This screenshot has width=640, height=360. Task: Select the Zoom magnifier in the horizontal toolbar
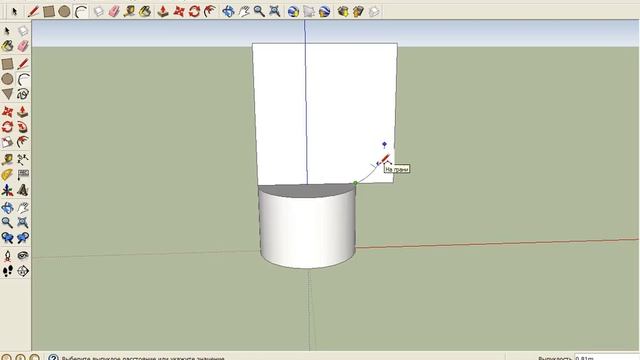pyautogui.click(x=259, y=11)
